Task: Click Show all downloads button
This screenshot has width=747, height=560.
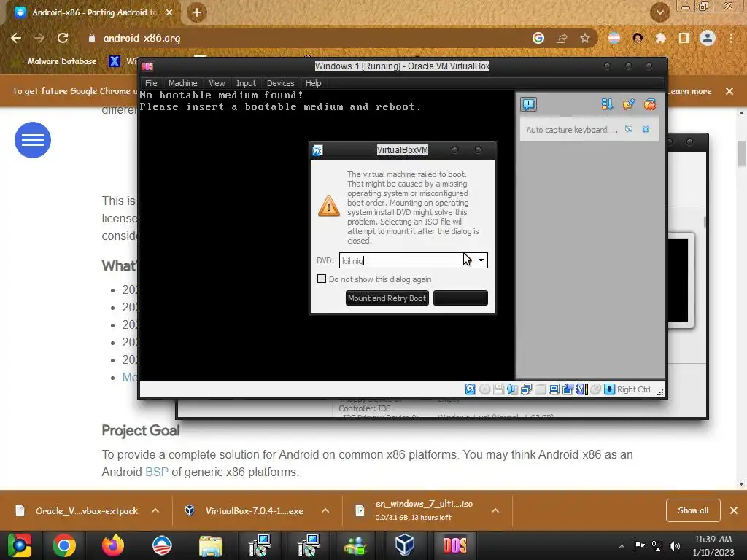Action: point(693,510)
